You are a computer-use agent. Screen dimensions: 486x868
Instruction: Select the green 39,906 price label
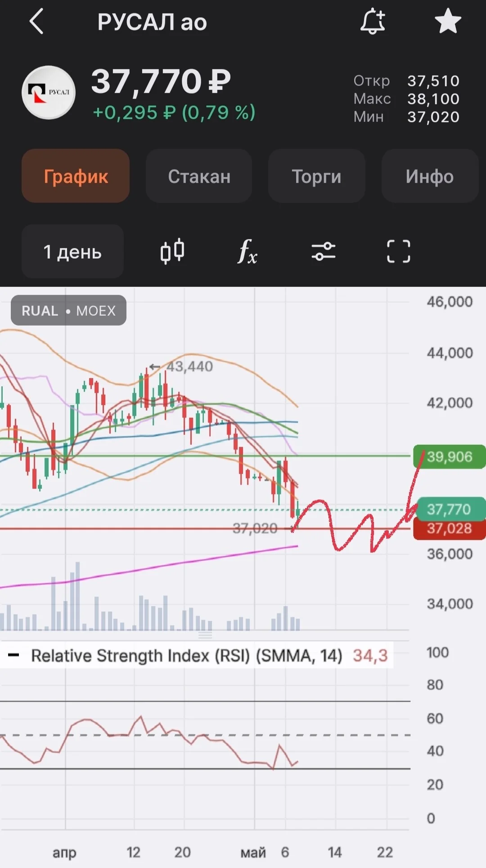pos(449,457)
